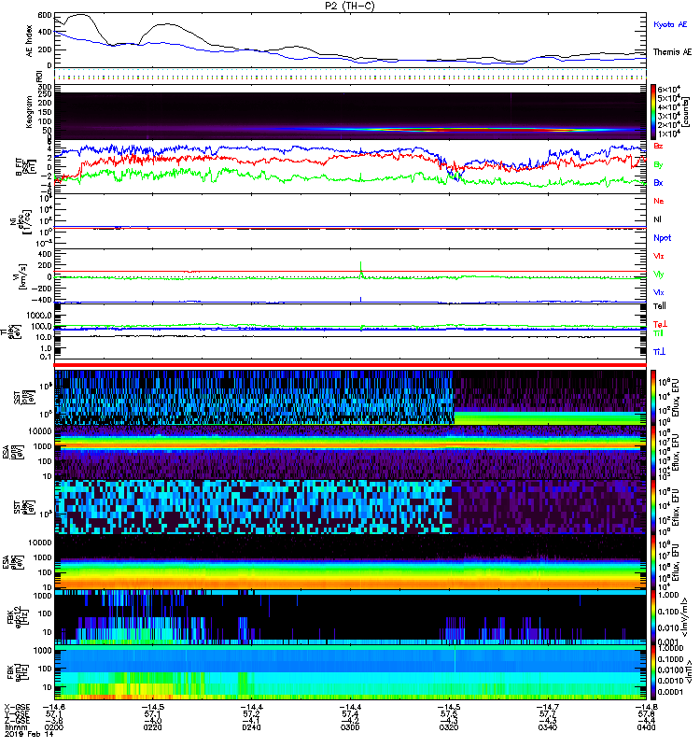Click the 2019 Feb 14 date label

point(29,734)
